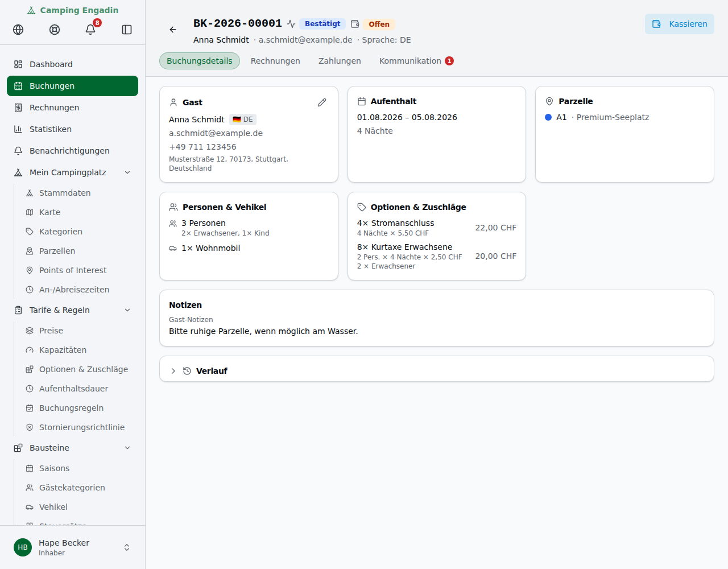Open Buchungsregeln settings

pos(78,408)
